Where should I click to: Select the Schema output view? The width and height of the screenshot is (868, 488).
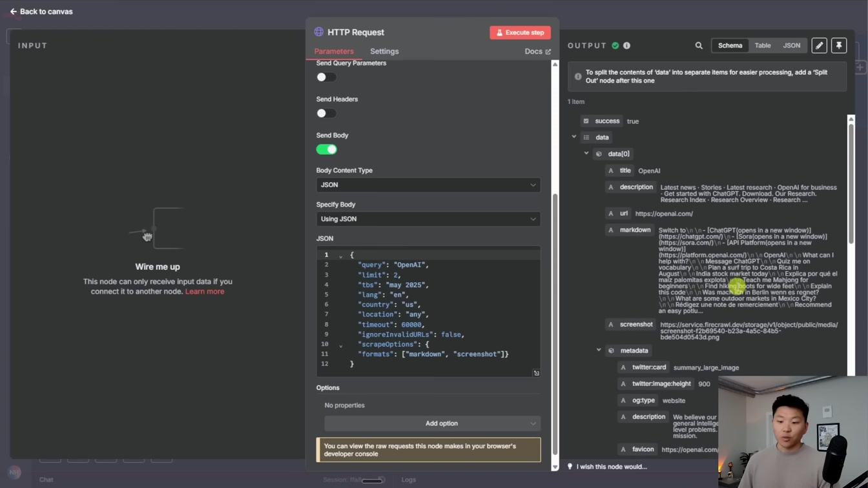[x=730, y=46]
